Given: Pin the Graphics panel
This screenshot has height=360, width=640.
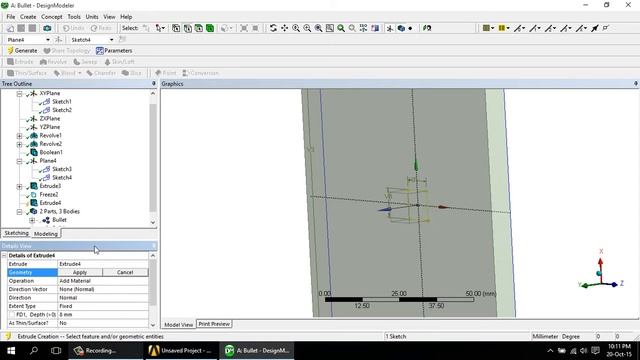Looking at the screenshot, I should (636, 84).
